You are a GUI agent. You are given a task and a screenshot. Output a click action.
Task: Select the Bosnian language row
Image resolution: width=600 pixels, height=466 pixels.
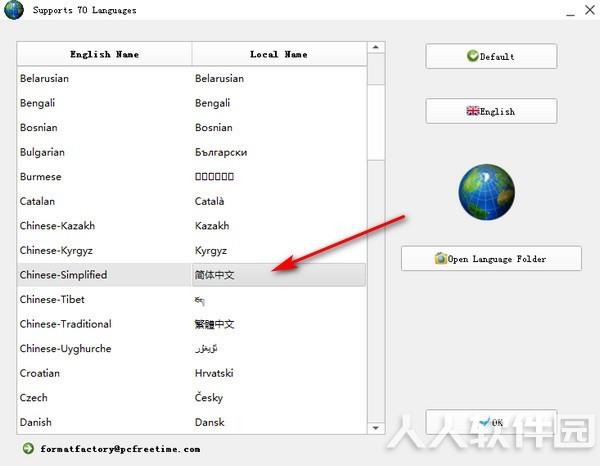coord(191,127)
